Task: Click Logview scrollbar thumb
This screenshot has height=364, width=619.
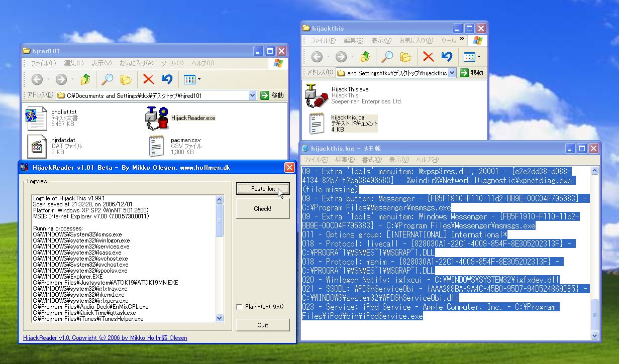Action: [220, 219]
